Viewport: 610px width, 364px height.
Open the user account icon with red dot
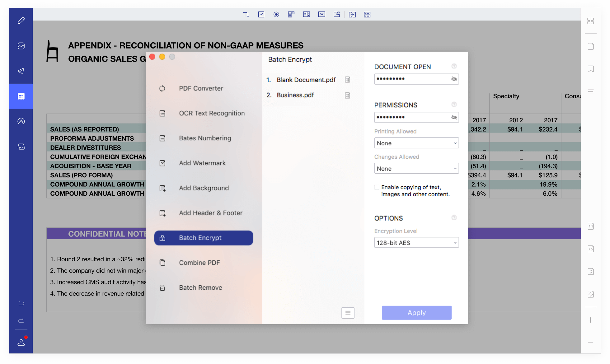[21, 342]
